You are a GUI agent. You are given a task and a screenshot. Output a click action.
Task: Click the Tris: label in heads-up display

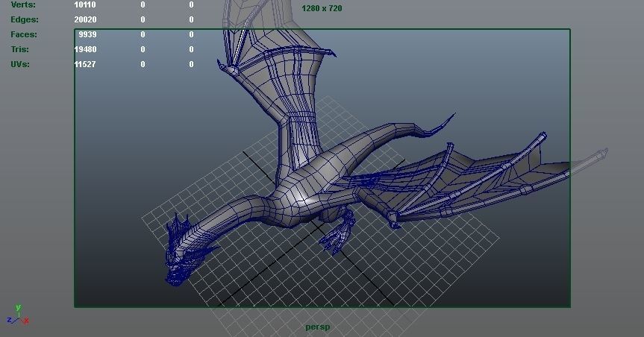[20, 49]
